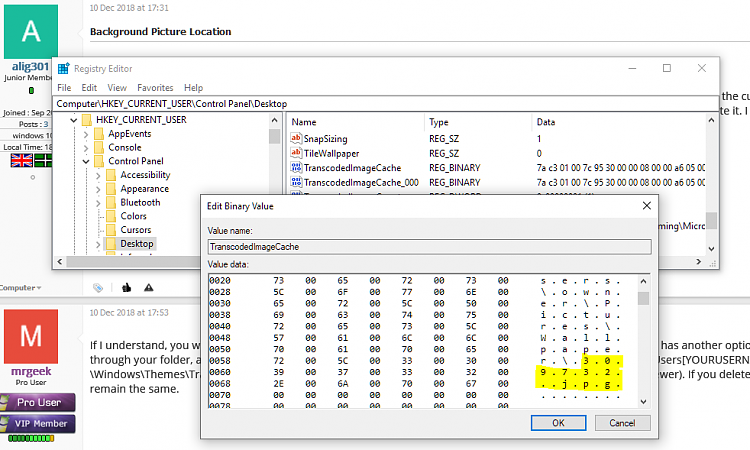The image size is (750, 450).
Task: Expand the Accessibility key
Action: coord(98,176)
